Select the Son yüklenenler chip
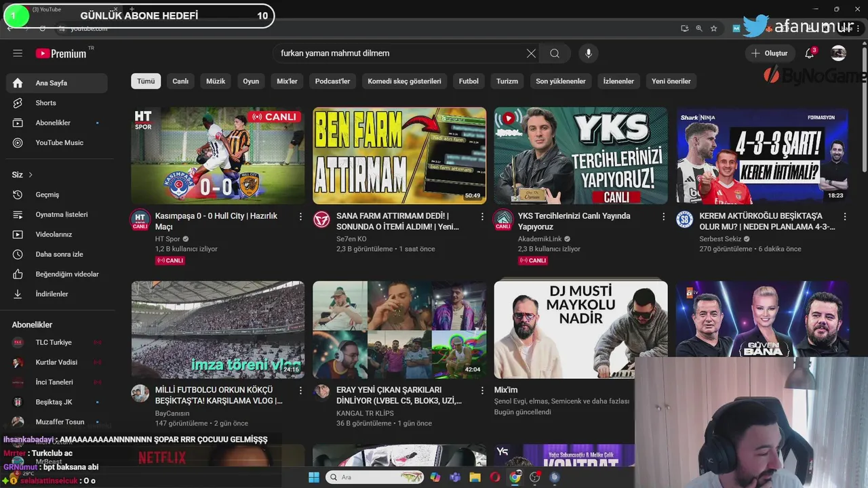 click(561, 81)
